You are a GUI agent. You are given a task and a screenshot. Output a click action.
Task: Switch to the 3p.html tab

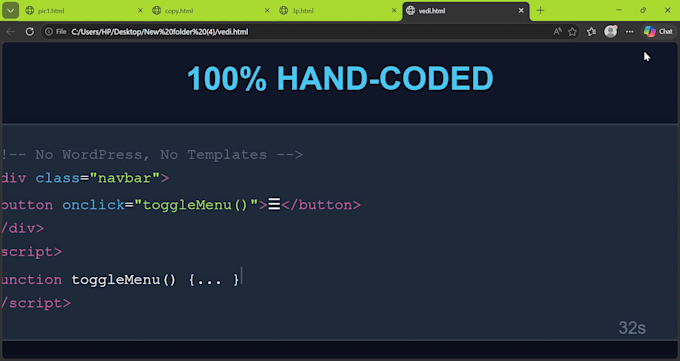[338, 11]
